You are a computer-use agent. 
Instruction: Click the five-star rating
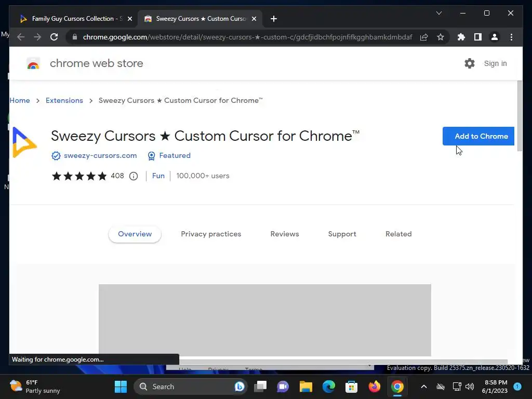tap(79, 176)
